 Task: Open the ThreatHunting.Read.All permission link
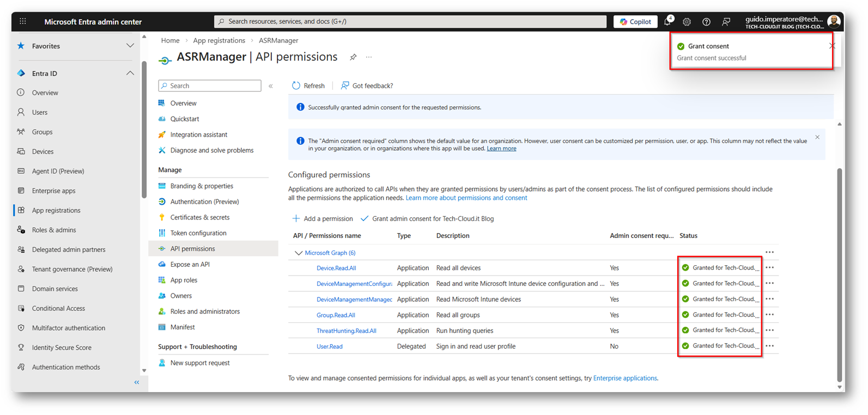(x=346, y=331)
